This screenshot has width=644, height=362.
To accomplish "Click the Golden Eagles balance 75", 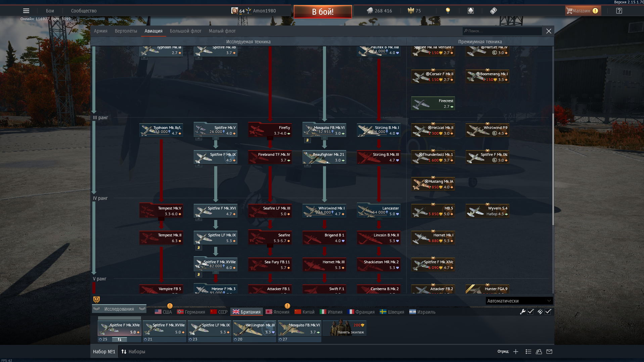I will click(414, 11).
